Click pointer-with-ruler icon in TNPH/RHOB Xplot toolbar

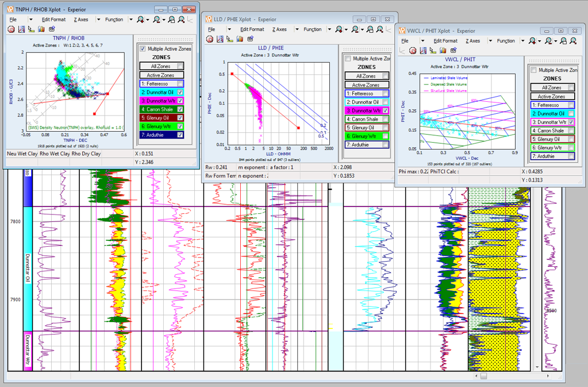click(31, 29)
